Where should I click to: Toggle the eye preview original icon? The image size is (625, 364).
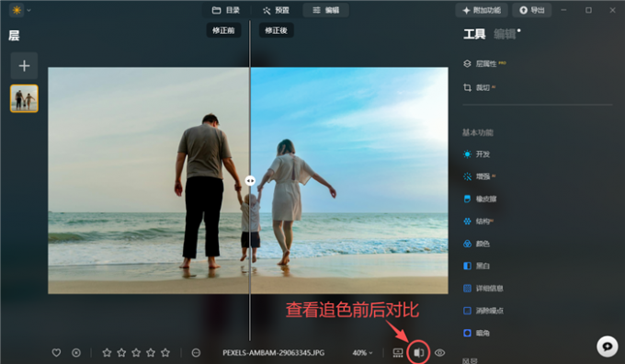[439, 352]
